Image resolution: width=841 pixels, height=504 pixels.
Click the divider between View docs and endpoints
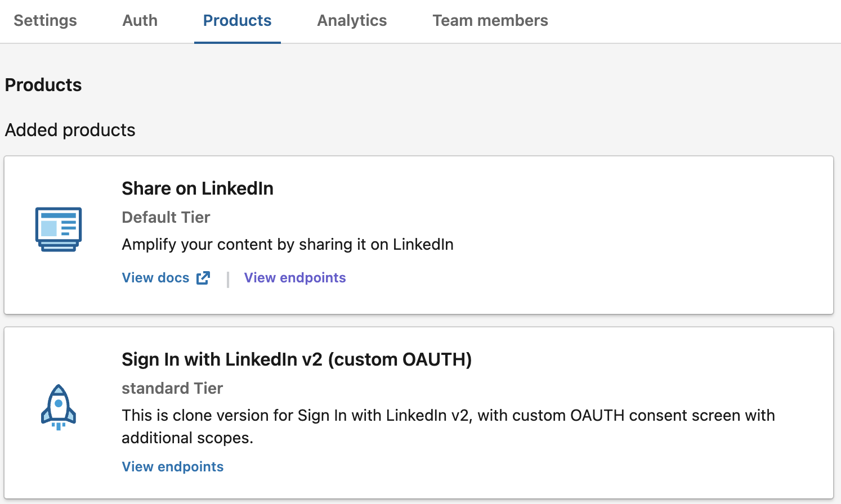point(228,279)
